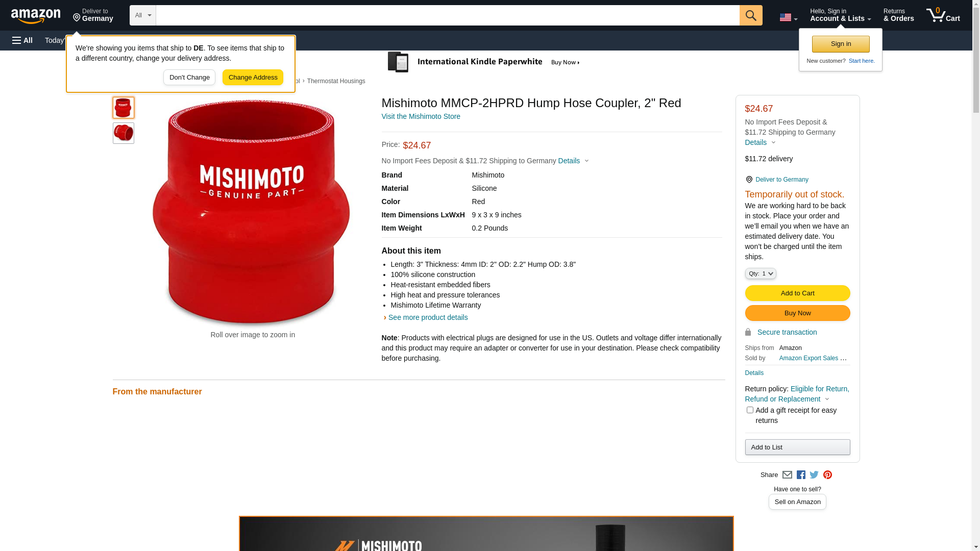Click the Change Address button
The image size is (980, 551).
[253, 78]
